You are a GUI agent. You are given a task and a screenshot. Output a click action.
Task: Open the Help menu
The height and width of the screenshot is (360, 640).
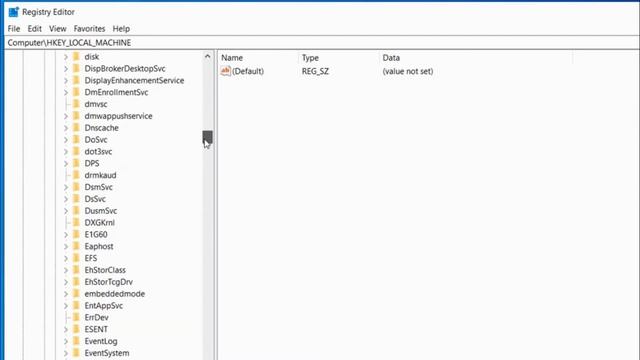(121, 29)
